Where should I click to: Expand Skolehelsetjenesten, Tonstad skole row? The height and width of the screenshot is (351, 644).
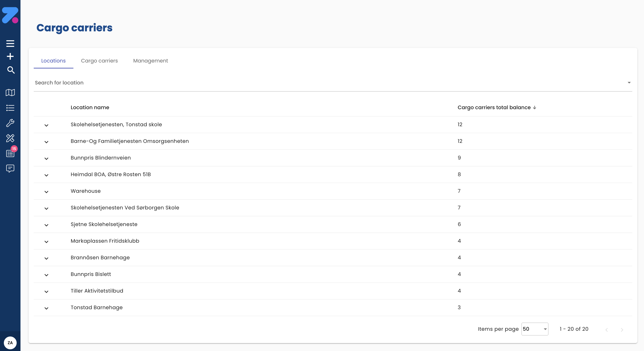click(x=46, y=125)
